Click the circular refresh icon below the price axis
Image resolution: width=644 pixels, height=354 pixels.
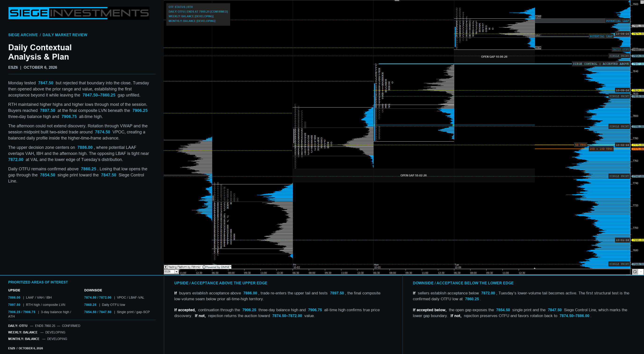point(635,272)
